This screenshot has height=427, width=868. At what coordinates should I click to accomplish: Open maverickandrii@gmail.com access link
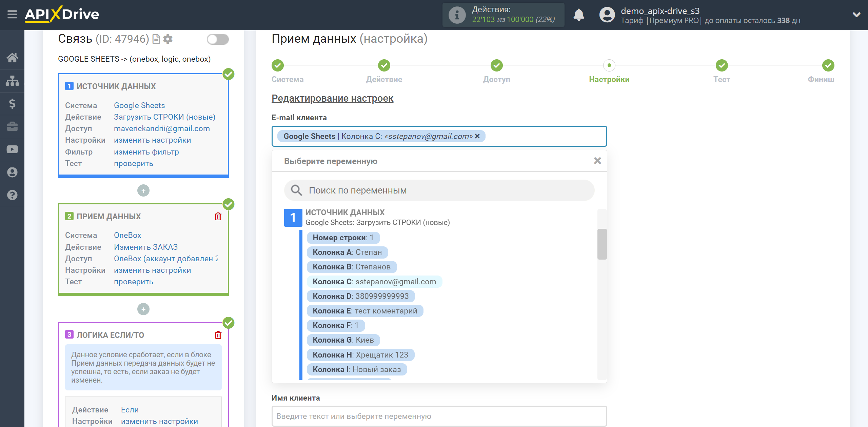162,128
